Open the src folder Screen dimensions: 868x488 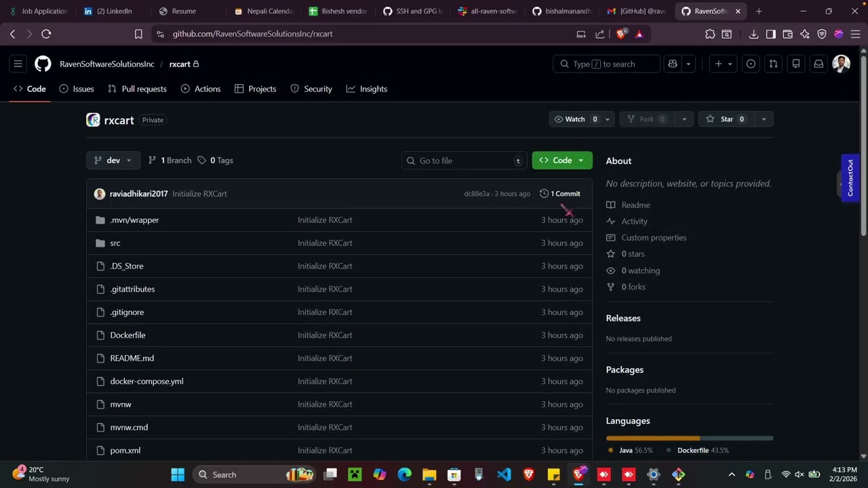pyautogui.click(x=115, y=243)
